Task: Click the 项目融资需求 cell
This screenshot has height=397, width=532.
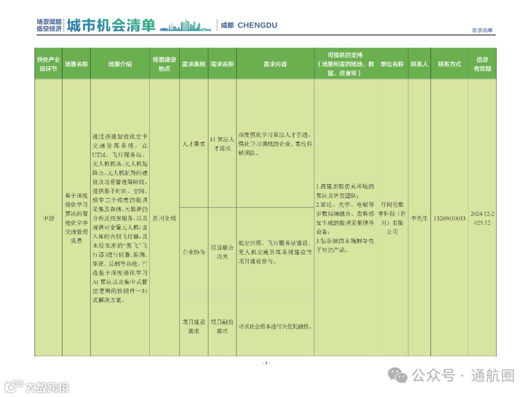Action: pos(222,327)
